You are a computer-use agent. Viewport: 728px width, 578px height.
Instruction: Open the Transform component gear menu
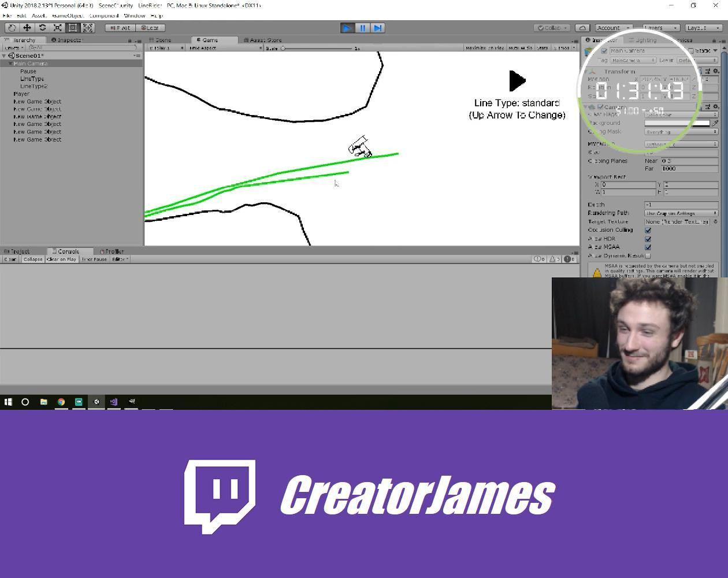pos(716,71)
